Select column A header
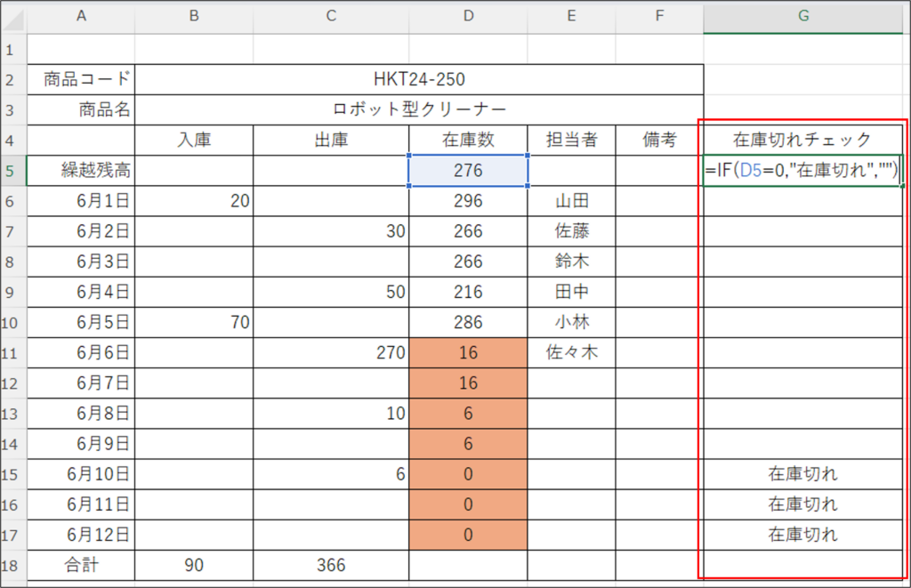The width and height of the screenshot is (911, 588). tap(81, 16)
